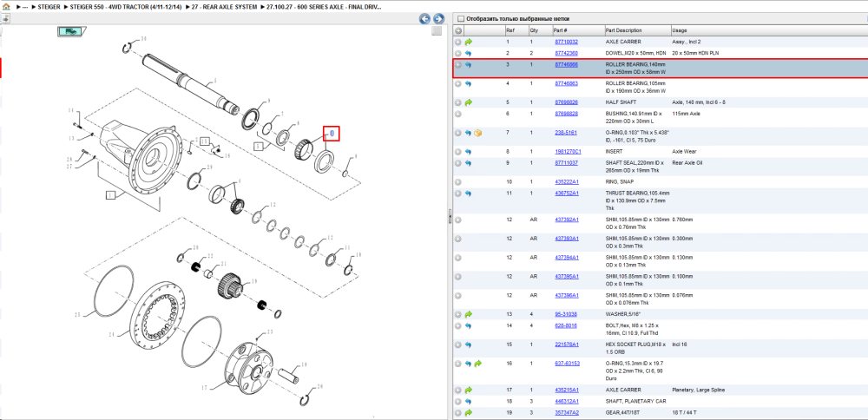Click the blue arrow icon on the INSERT row

coord(469,152)
